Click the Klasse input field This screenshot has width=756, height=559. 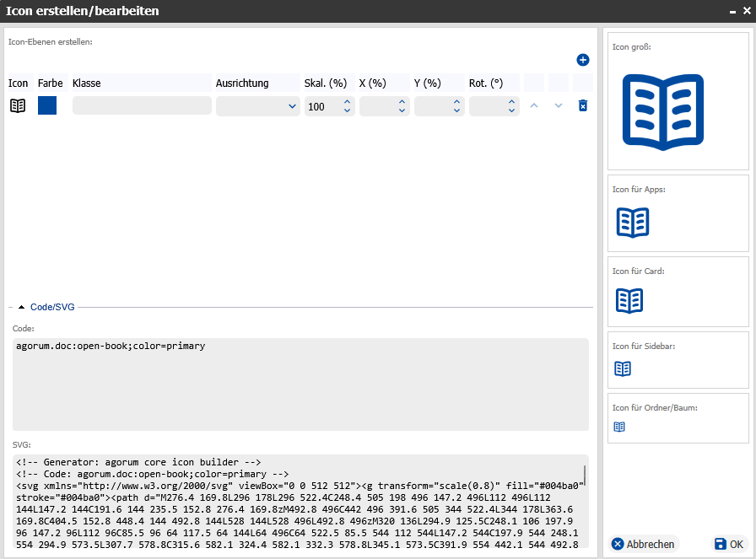[x=142, y=105]
